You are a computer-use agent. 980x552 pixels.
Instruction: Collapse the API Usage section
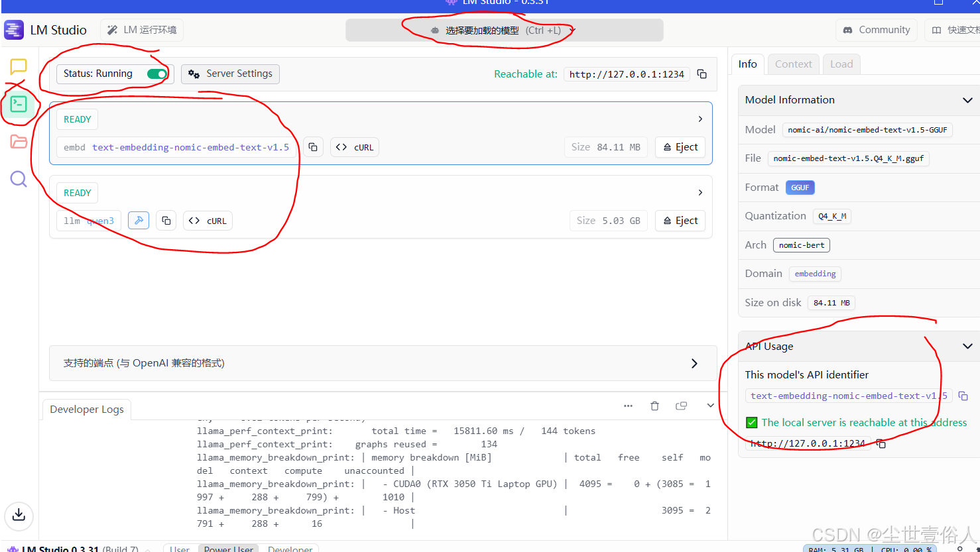tap(967, 346)
